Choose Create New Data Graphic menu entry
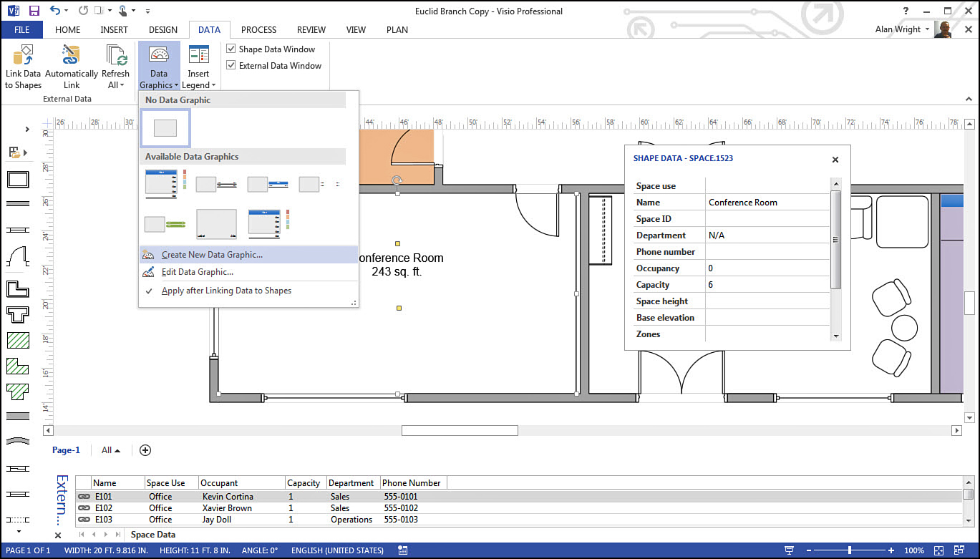The image size is (980, 559). pyautogui.click(x=248, y=255)
